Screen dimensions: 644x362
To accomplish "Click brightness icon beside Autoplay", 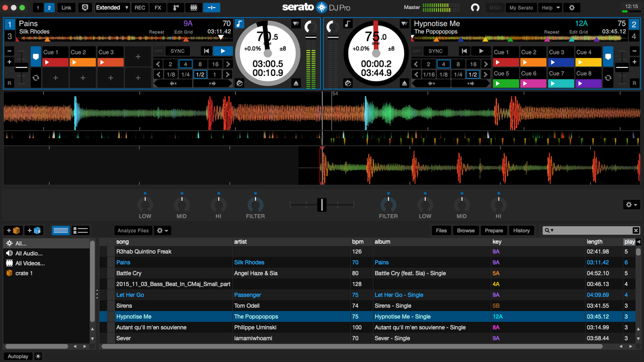I will click(x=38, y=356).
